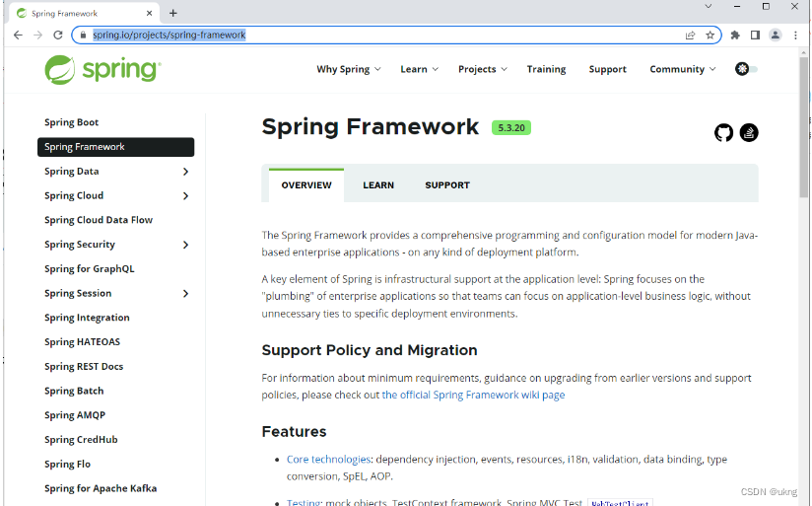Click Support in the top navigation

tap(607, 69)
